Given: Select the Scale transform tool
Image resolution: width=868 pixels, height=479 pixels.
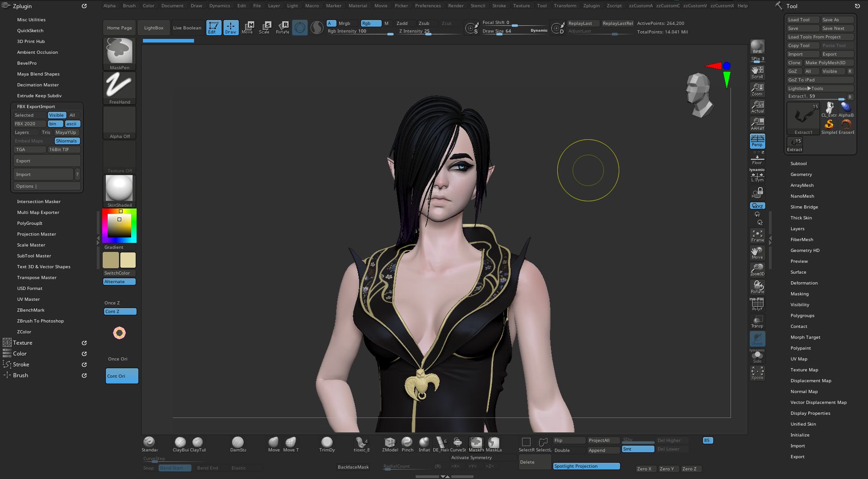Looking at the screenshot, I should (264, 27).
